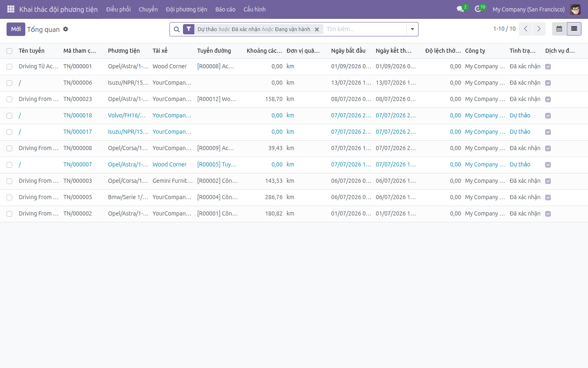This screenshot has height=368, width=588.
Task: Open the Điều phối menu
Action: (118, 9)
